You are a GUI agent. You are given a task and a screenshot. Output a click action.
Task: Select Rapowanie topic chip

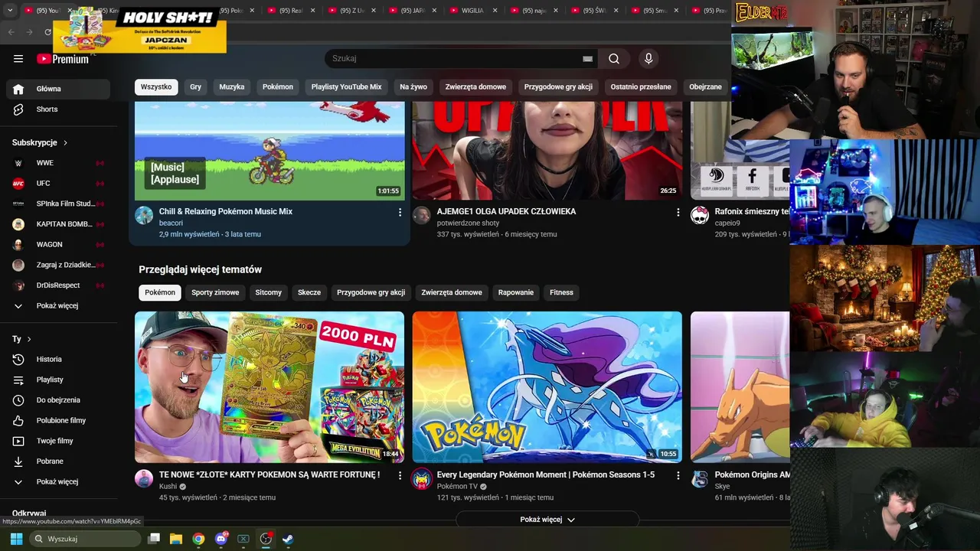[x=516, y=292]
